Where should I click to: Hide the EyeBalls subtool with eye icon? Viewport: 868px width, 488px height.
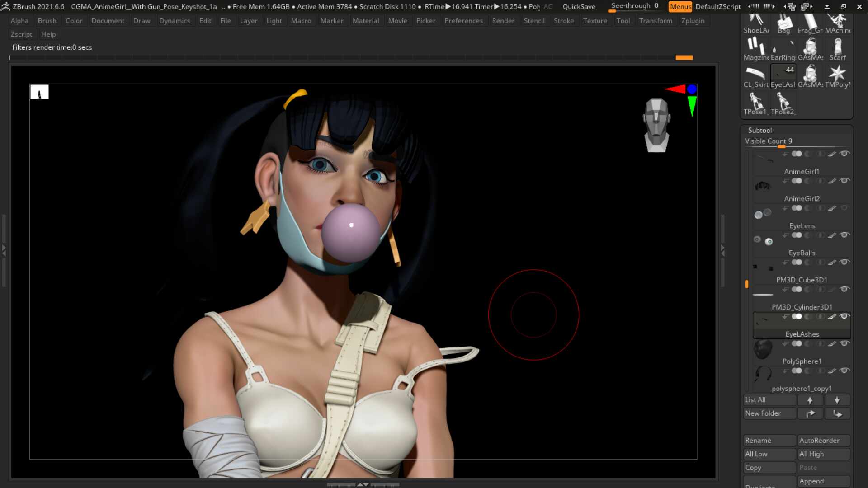click(844, 235)
